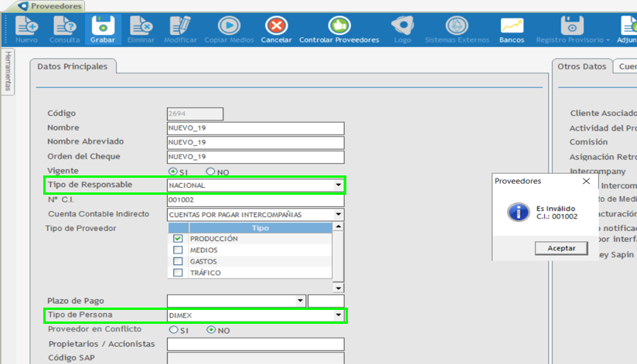Close the Proveedores message dialog
The image size is (637, 364).
585,182
